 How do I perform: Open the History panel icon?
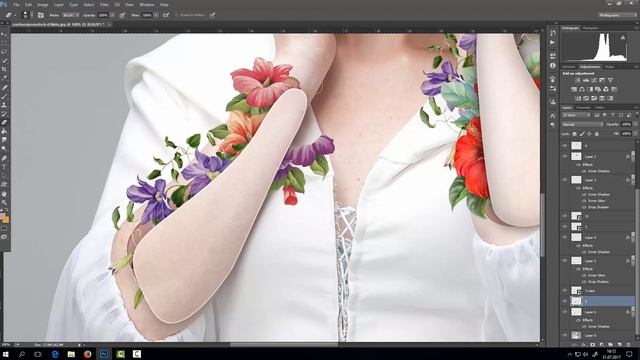pos(553,33)
